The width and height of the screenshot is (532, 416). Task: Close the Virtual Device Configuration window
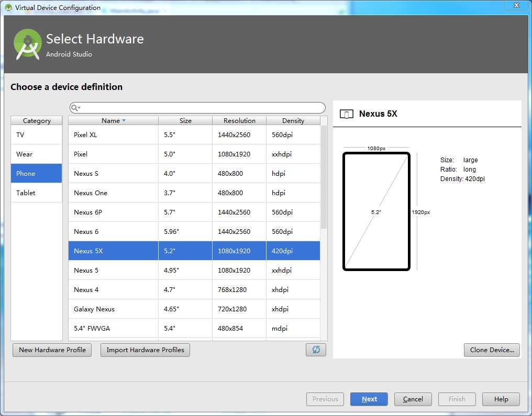coord(516,5)
